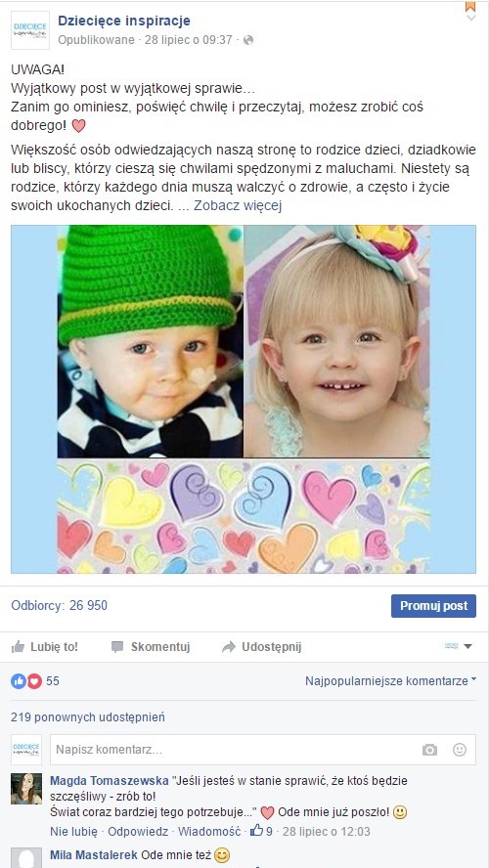Click the public globe privacy icon
This screenshot has height=868, width=489.
pyautogui.click(x=248, y=40)
